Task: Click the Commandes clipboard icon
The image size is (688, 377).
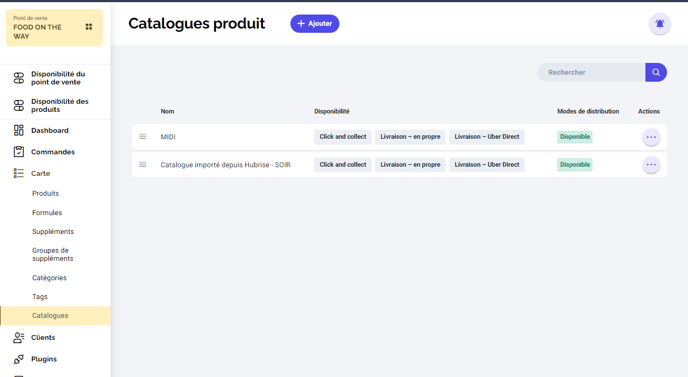Action: (18, 152)
